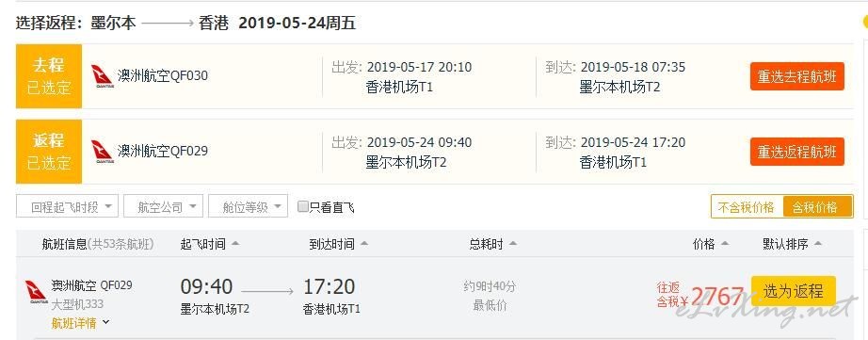
Task: Click 去程已选定 outbound tab label
Action: [49, 76]
